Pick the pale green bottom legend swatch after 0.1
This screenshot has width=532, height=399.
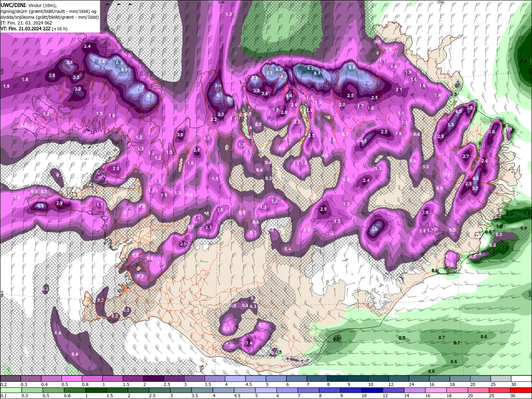11,390
